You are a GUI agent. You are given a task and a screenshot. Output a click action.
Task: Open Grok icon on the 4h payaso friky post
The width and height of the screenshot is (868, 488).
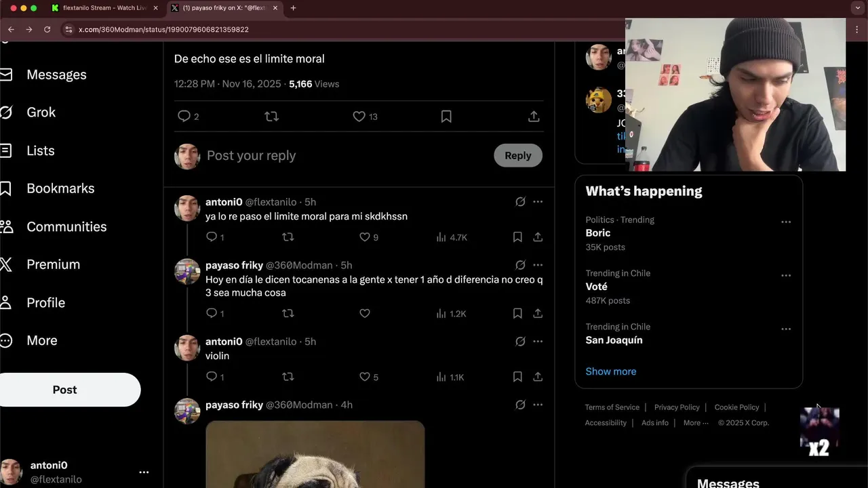coord(520,405)
